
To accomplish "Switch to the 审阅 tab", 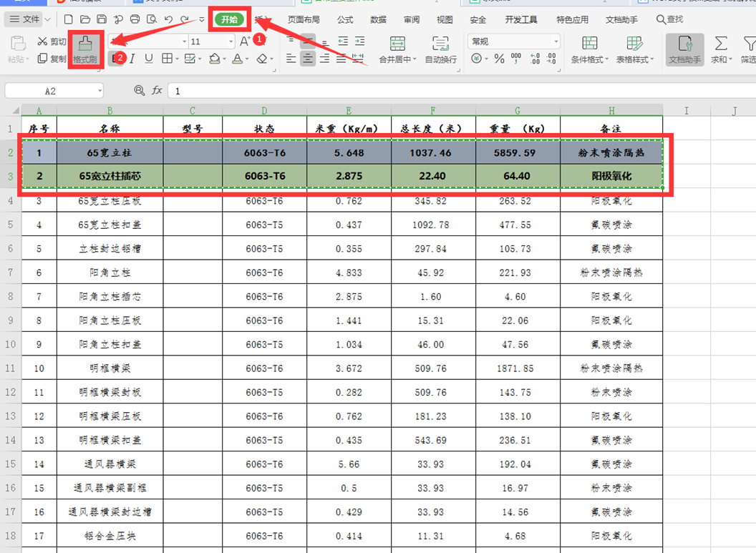I will point(411,20).
